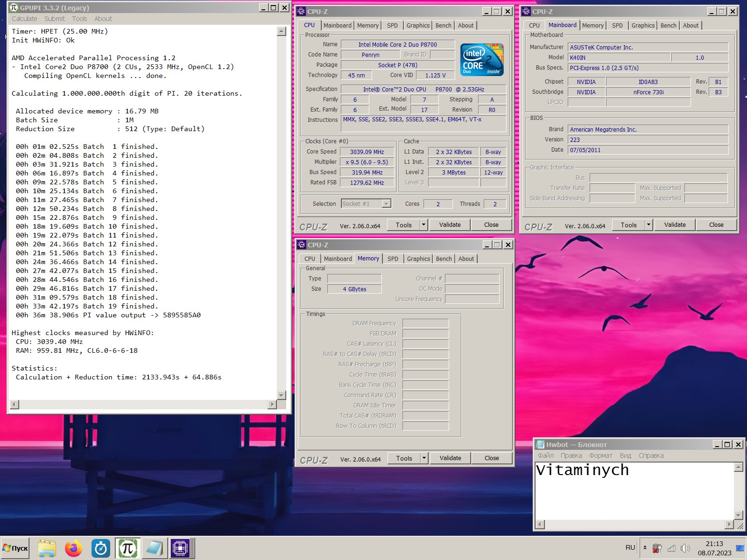This screenshot has width=747, height=560.
Task: Click the Core Speed value 3039.09 MHz
Action: (x=366, y=152)
